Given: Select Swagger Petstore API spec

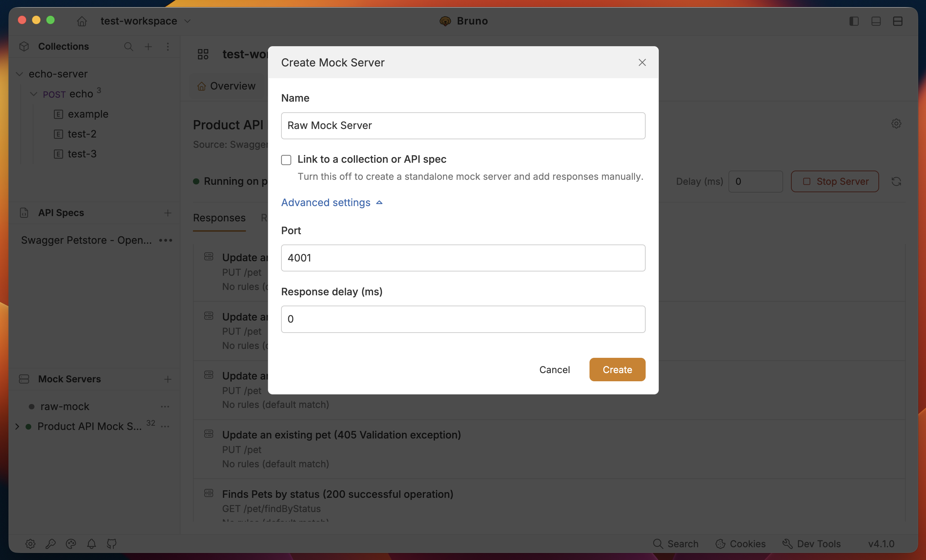Looking at the screenshot, I should [x=86, y=240].
